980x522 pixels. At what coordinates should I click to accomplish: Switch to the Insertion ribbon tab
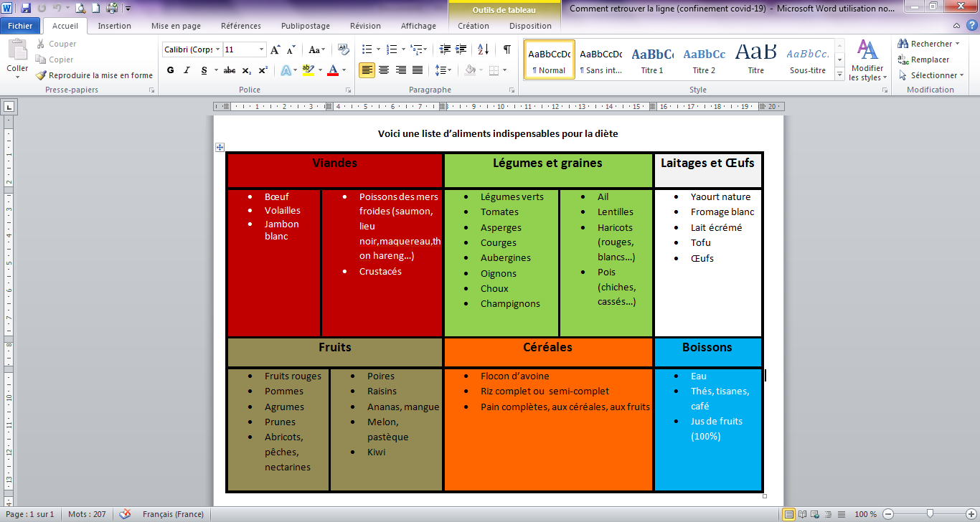pyautogui.click(x=114, y=25)
